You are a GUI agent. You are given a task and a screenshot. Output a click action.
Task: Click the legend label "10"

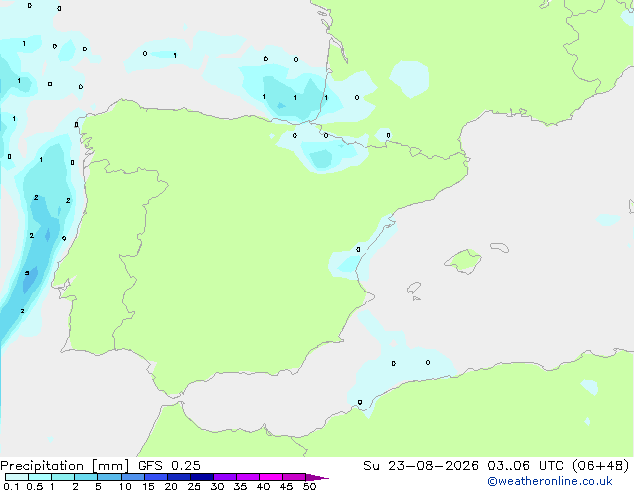click(125, 486)
